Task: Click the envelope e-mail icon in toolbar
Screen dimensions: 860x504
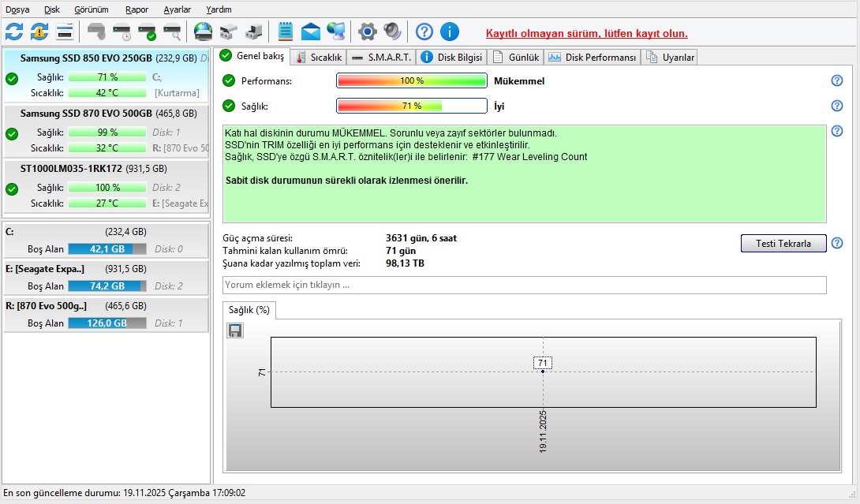Action: [x=311, y=32]
